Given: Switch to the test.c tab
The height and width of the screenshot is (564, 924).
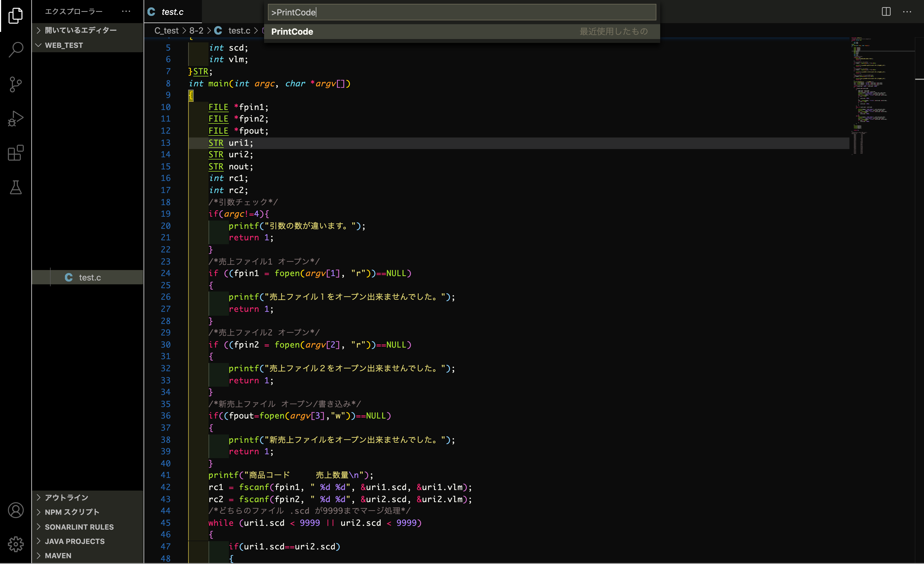Looking at the screenshot, I should coord(172,12).
